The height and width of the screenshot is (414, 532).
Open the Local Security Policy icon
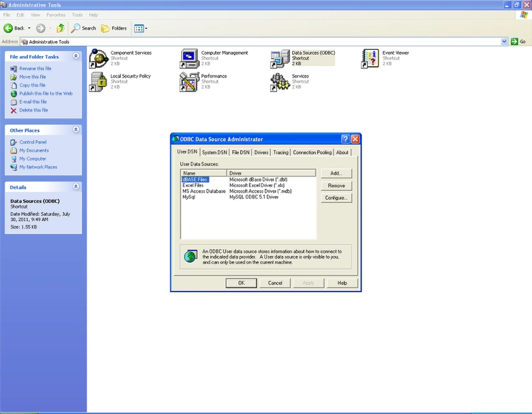tap(98, 81)
